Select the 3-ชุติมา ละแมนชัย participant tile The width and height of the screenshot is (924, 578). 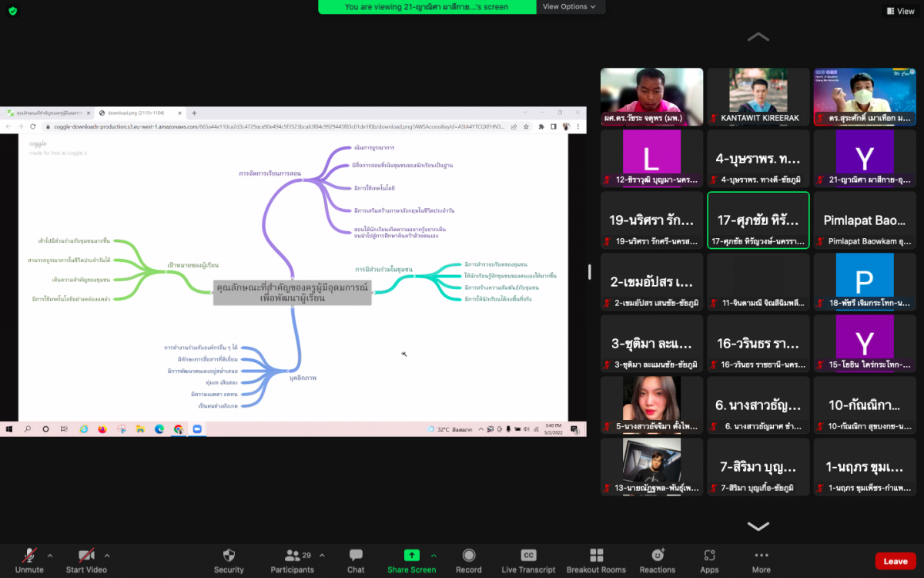click(x=651, y=343)
